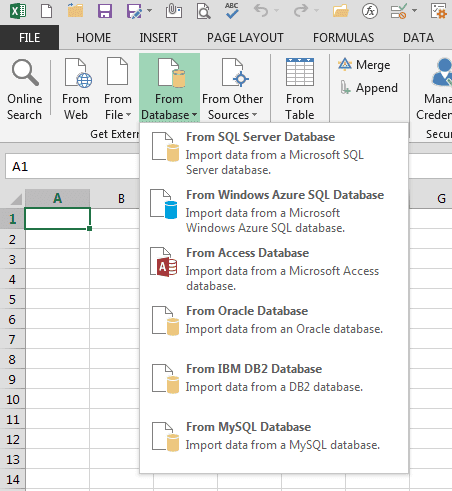Select row 1 header
This screenshot has width=452, height=491.
(x=12, y=219)
